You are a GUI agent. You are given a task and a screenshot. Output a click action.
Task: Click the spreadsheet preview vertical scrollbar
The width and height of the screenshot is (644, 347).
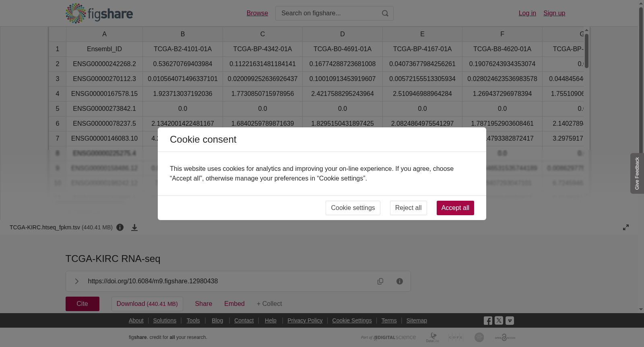pos(587,50)
